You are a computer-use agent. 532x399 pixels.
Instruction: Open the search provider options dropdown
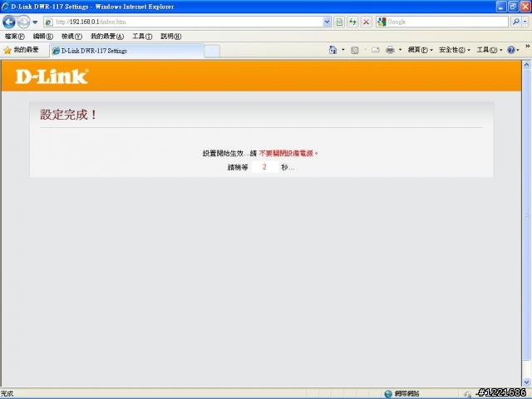[x=525, y=22]
